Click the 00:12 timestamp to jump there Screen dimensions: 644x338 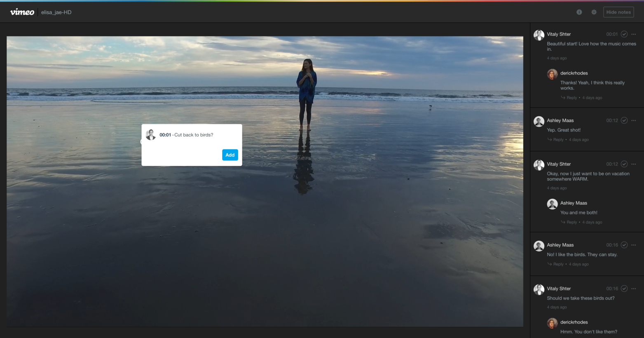(x=612, y=120)
